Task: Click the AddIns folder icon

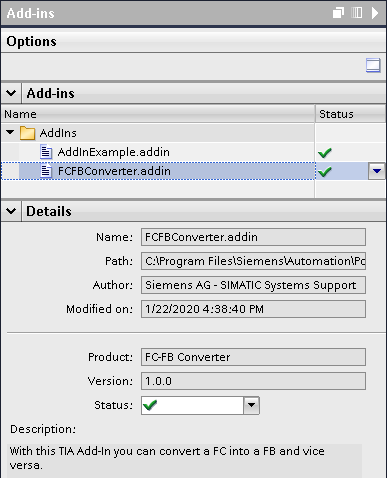Action: pos(27,133)
